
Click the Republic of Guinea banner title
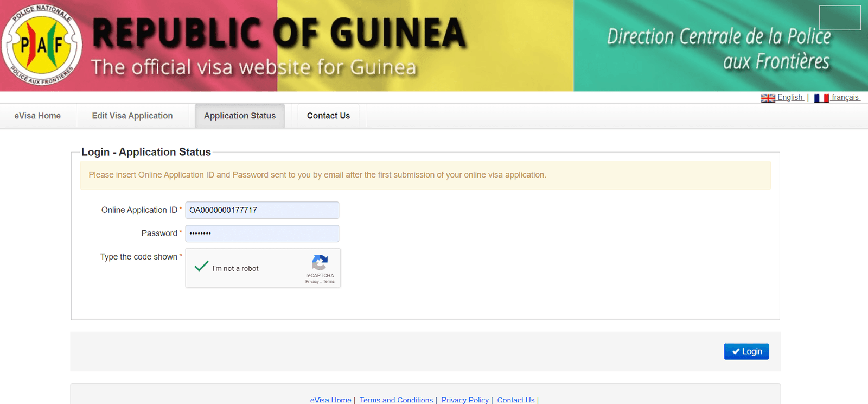pyautogui.click(x=279, y=33)
